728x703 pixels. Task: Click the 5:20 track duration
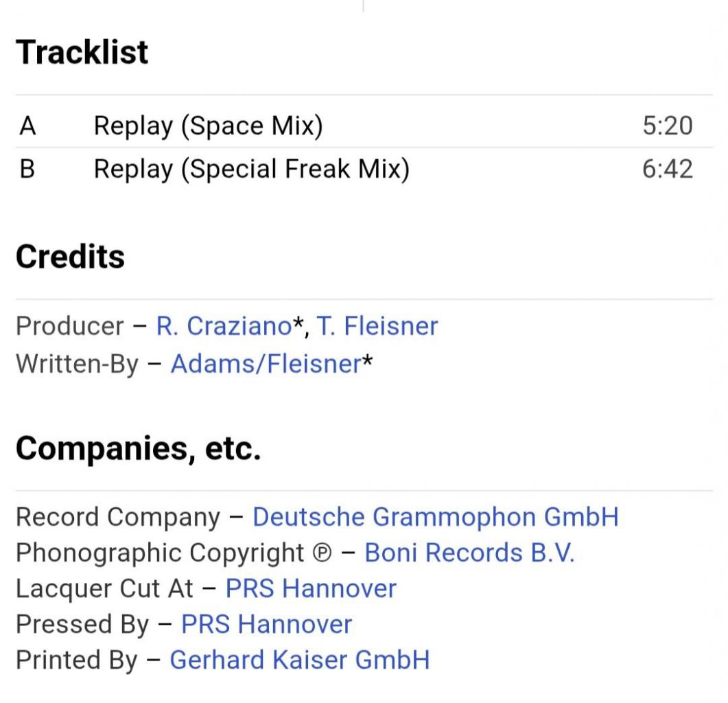668,126
